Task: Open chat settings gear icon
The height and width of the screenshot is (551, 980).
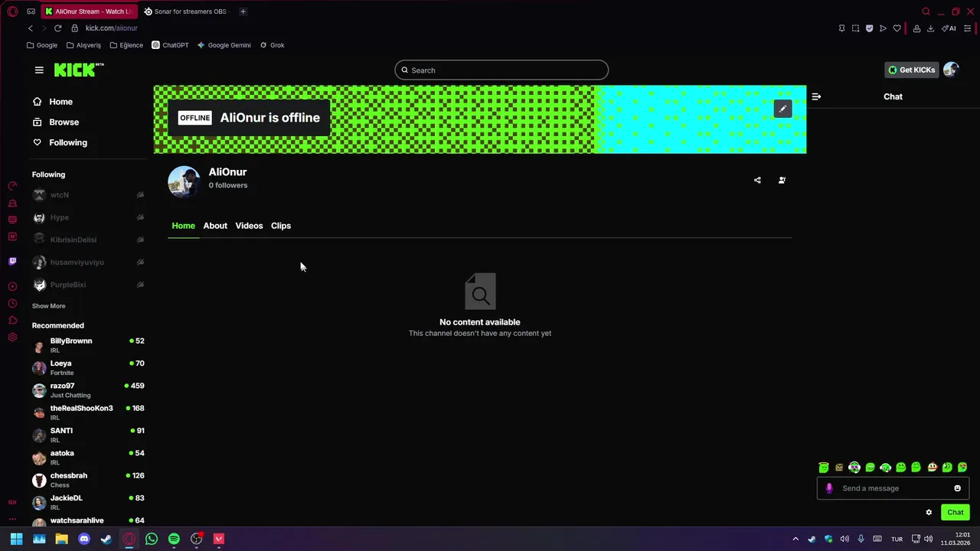Action: (929, 512)
